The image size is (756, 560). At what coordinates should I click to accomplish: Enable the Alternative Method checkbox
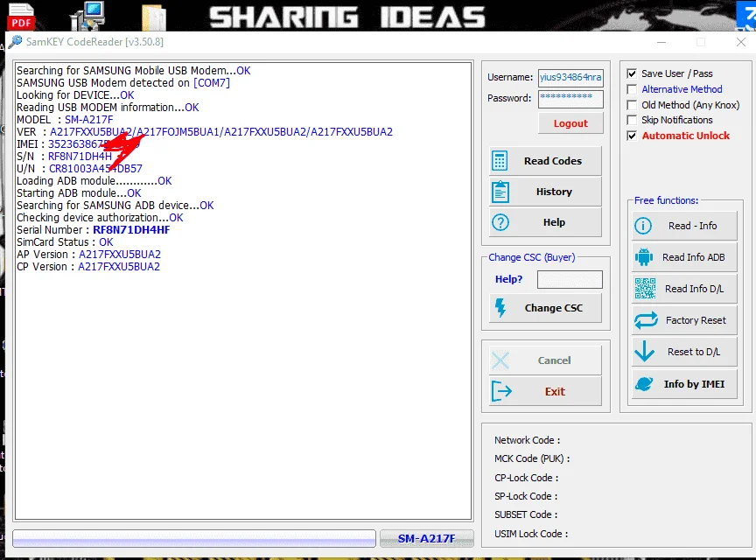click(x=632, y=89)
